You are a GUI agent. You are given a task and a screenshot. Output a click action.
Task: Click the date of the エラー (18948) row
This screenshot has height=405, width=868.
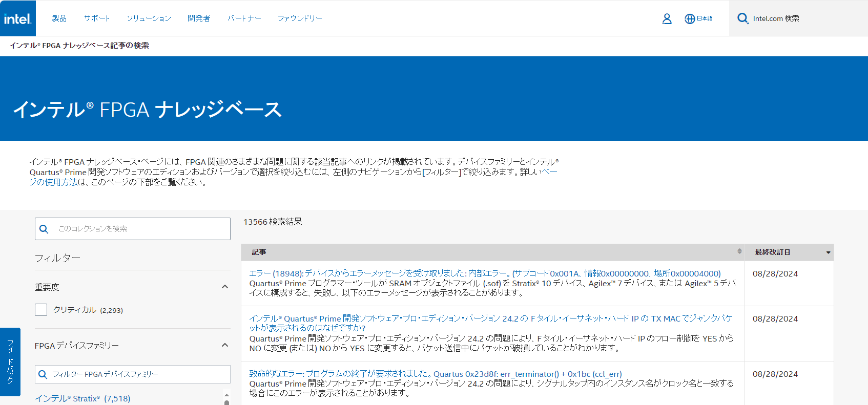775,273
